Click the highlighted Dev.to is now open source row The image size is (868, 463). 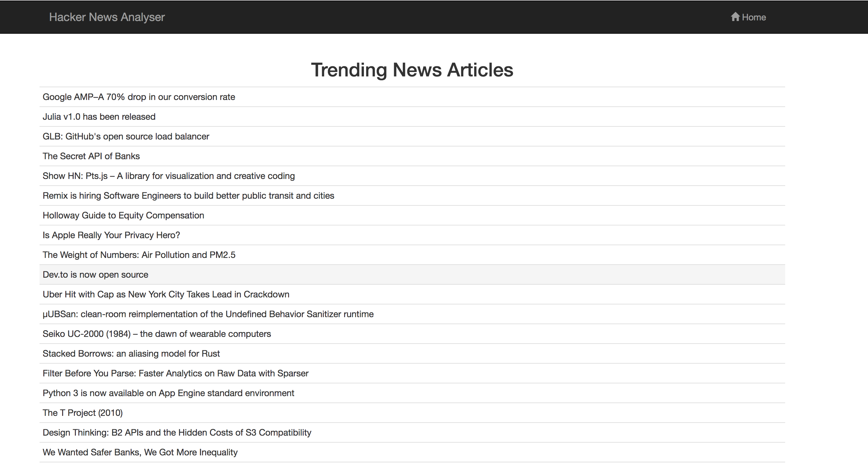click(412, 275)
